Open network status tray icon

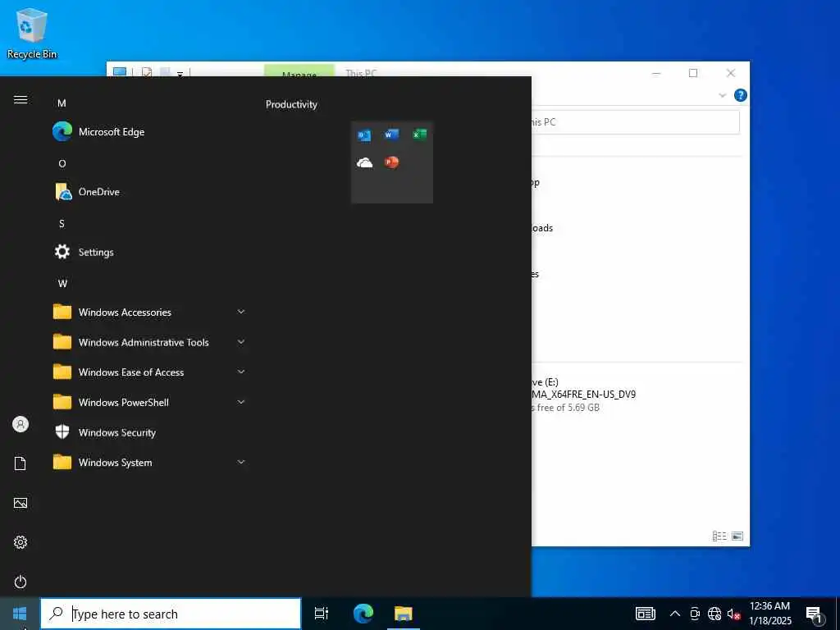(714, 614)
